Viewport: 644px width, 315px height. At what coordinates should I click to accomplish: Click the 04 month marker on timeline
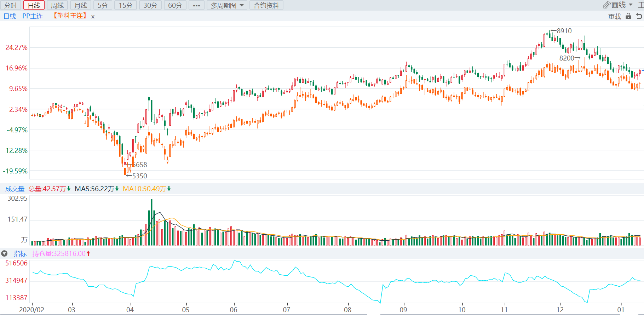click(130, 310)
